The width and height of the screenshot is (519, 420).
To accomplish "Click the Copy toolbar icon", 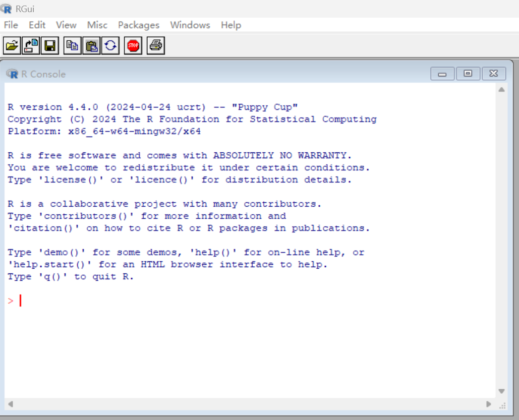I will pyautogui.click(x=72, y=45).
